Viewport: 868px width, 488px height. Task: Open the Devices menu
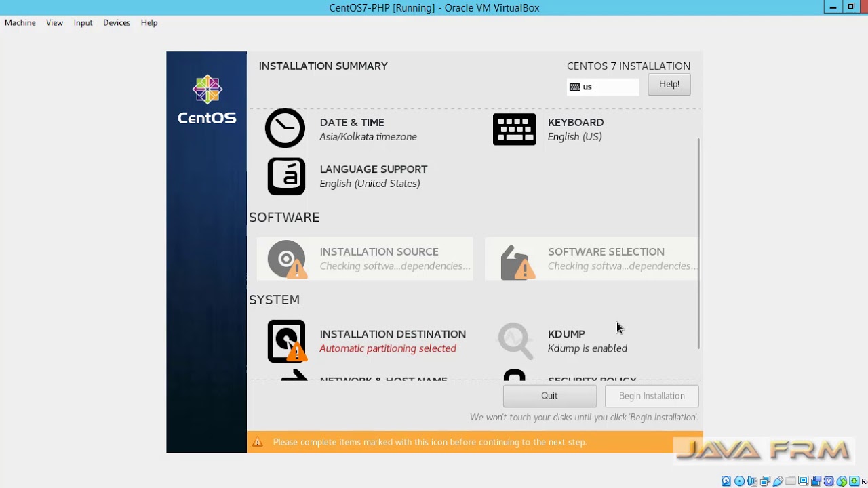(117, 22)
